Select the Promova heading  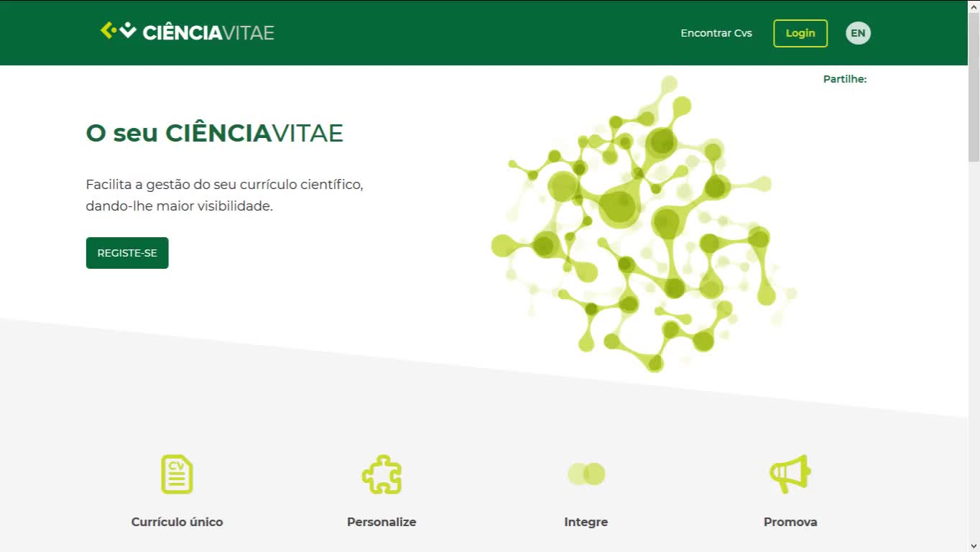click(790, 522)
